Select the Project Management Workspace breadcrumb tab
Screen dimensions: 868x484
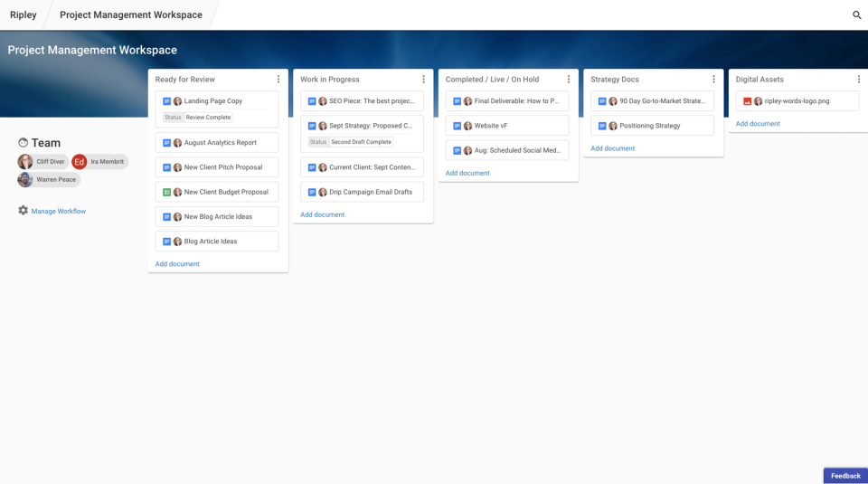(x=131, y=15)
